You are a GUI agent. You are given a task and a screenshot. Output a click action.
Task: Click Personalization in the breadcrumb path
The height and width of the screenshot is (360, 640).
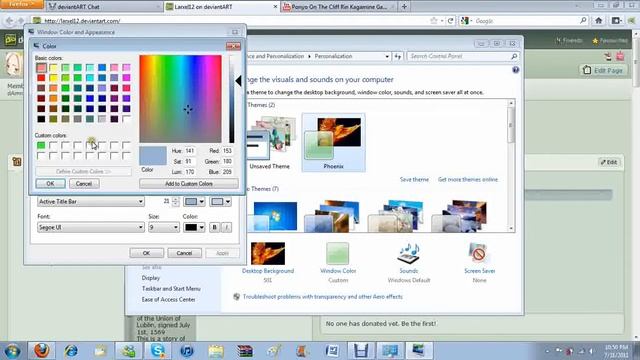pos(333,56)
